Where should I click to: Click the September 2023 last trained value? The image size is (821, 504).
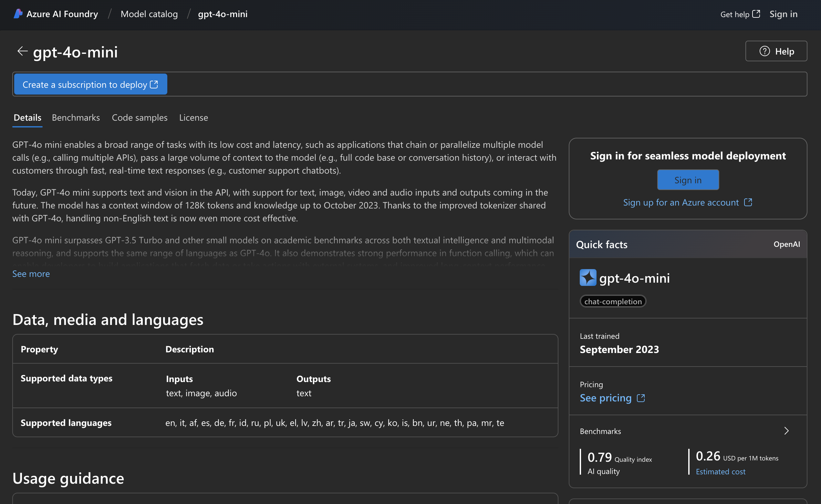pos(619,349)
